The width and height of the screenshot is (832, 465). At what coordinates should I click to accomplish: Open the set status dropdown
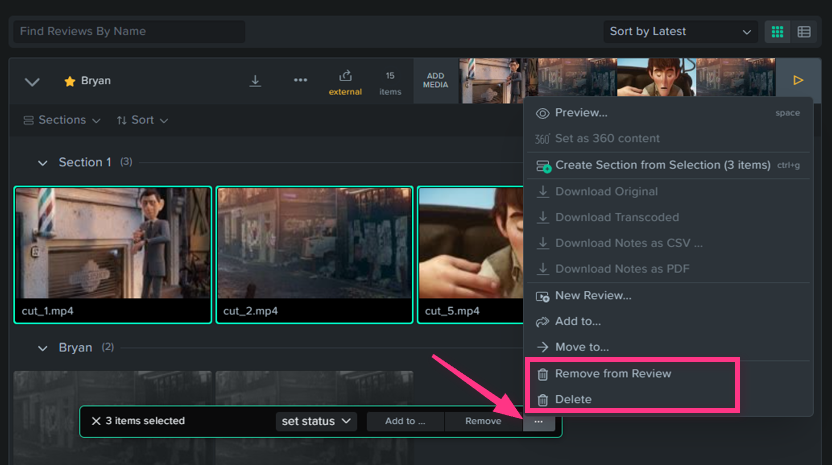[x=316, y=421]
